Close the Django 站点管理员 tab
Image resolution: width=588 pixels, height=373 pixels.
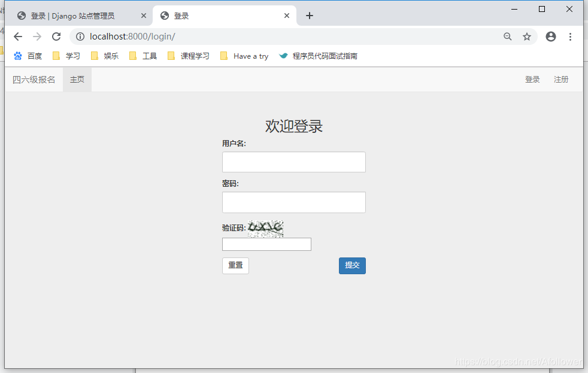(144, 16)
